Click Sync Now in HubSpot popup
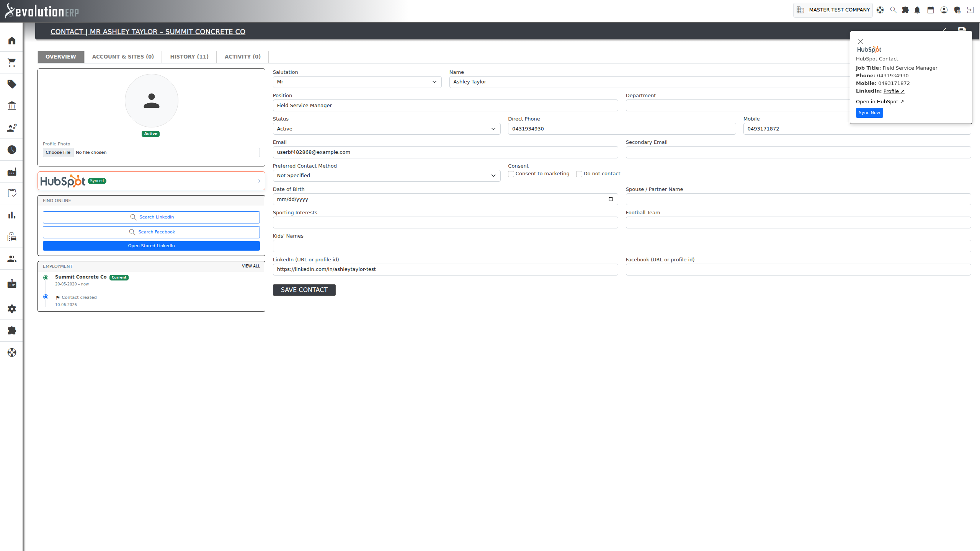 (x=869, y=113)
